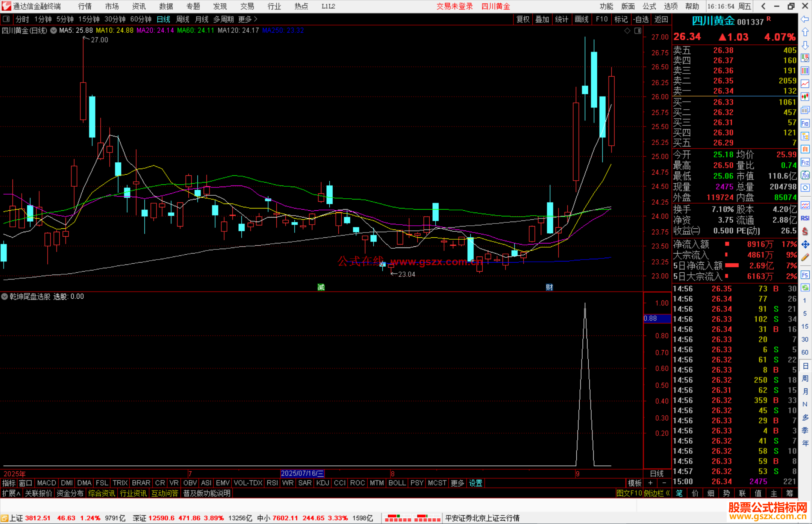This screenshot has width=812, height=524.
Task: Jump to next stock with down arrow icon
Action: click(805, 45)
